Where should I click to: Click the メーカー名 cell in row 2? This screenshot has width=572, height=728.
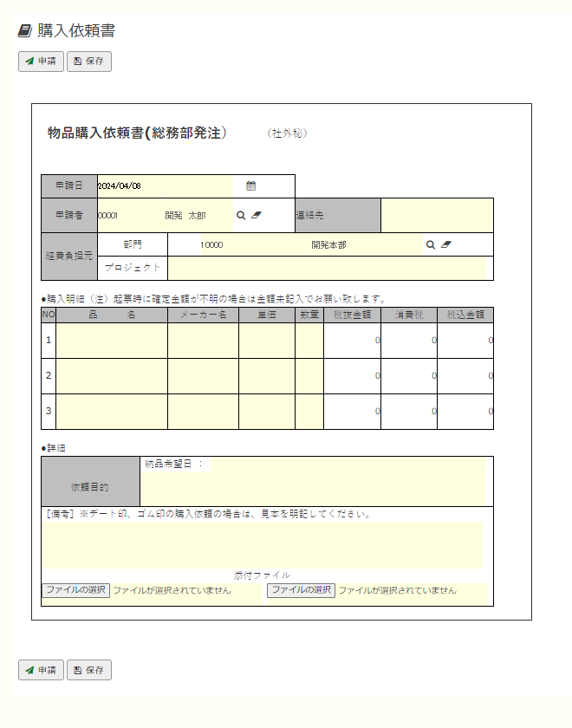tap(204, 376)
